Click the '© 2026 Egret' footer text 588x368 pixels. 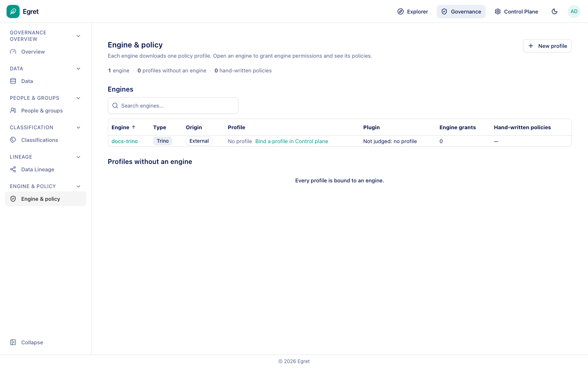(x=294, y=361)
